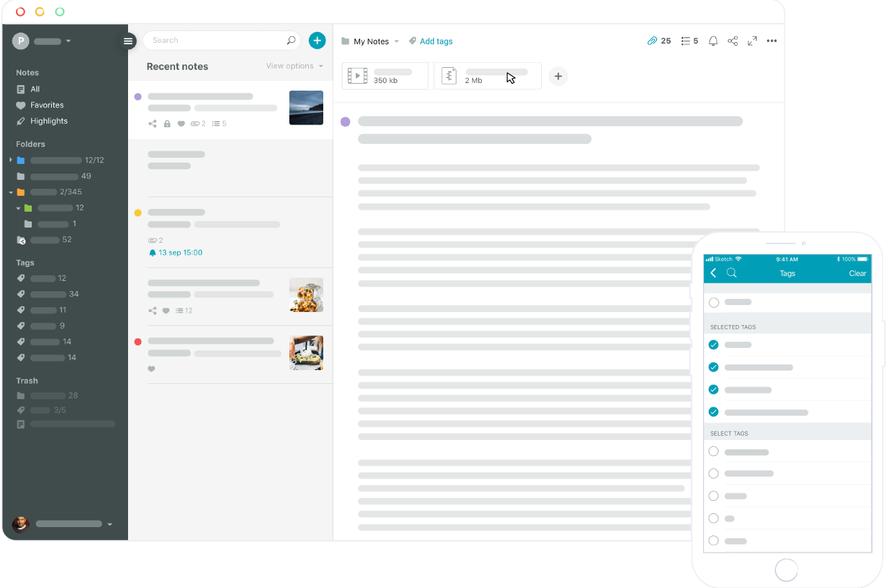Collapse the green folder with 12

19,208
